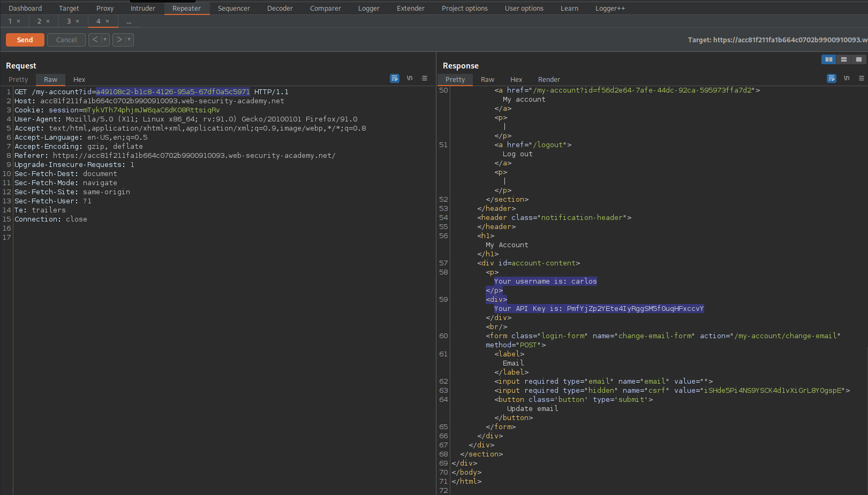Switch to top-bottom layout view
The height and width of the screenshot is (495, 868).
tap(844, 59)
